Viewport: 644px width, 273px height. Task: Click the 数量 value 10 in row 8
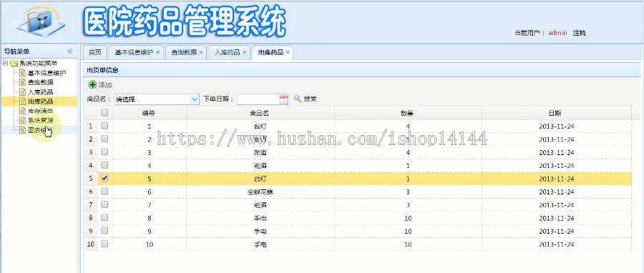pos(408,218)
